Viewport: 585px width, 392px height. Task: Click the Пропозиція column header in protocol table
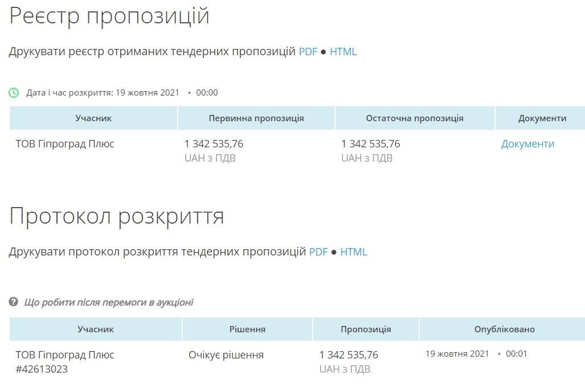coord(366,329)
